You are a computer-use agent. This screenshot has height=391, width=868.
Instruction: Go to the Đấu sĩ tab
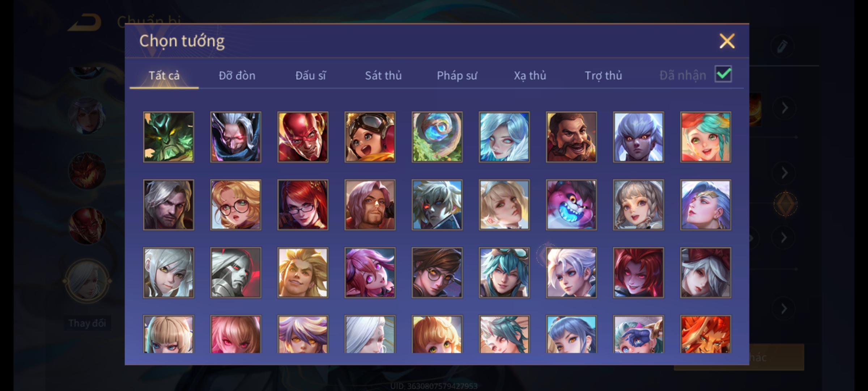(310, 75)
